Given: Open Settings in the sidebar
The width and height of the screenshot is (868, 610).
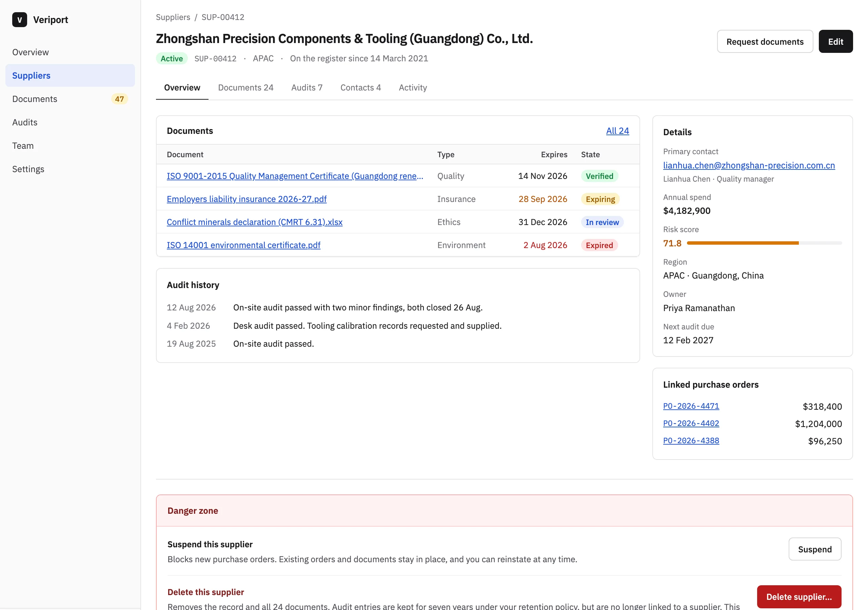Looking at the screenshot, I should tap(70, 169).
